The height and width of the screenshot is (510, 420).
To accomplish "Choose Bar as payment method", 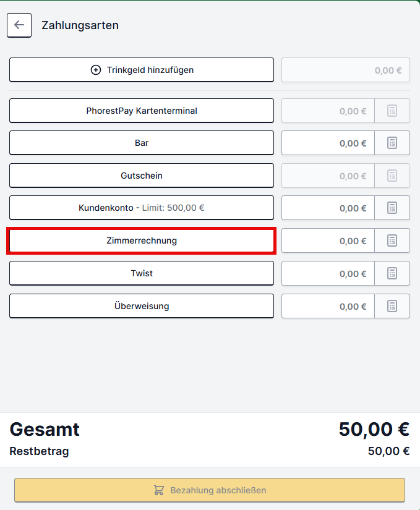I will [x=142, y=143].
